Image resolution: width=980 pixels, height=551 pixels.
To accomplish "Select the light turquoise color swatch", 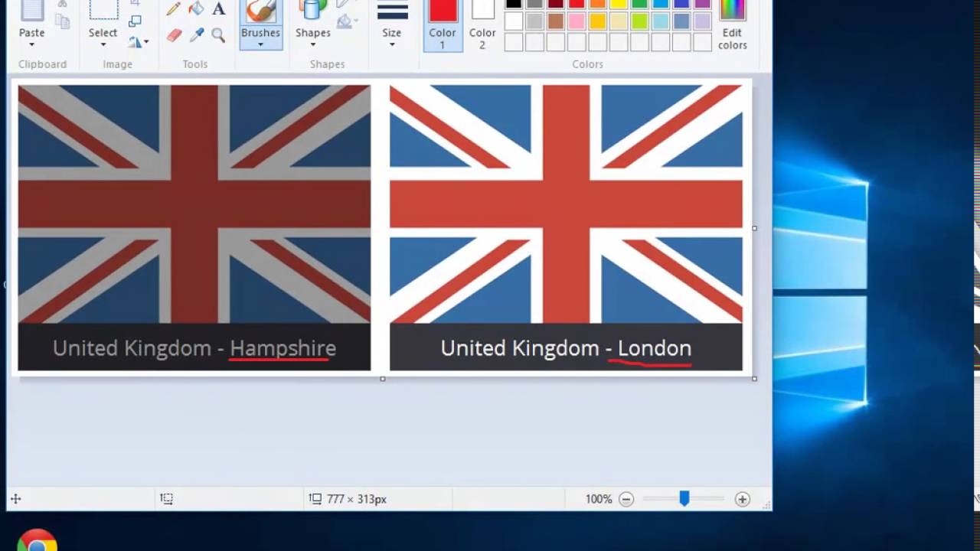I will click(660, 21).
